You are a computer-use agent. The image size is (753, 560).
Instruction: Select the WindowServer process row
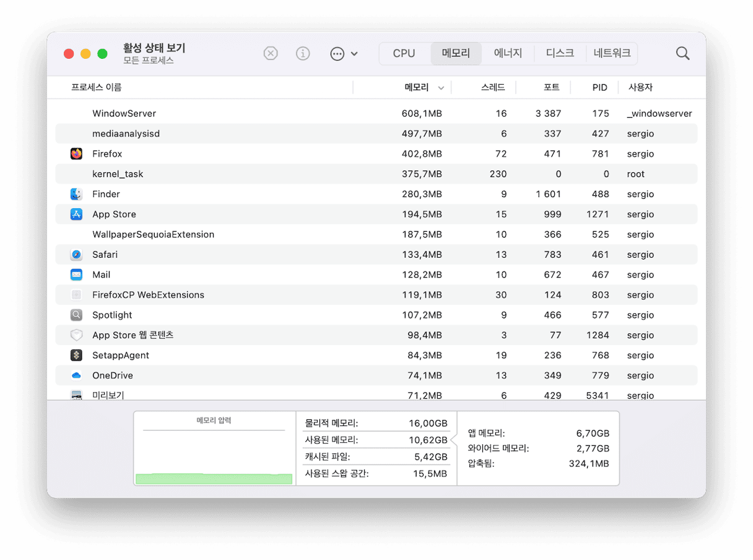pyautogui.click(x=376, y=113)
